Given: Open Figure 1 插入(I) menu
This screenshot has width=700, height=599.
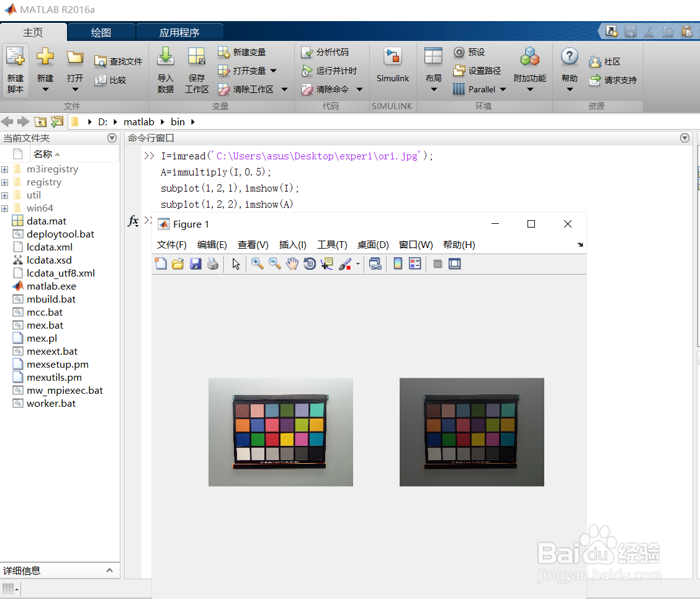Looking at the screenshot, I should (x=293, y=245).
